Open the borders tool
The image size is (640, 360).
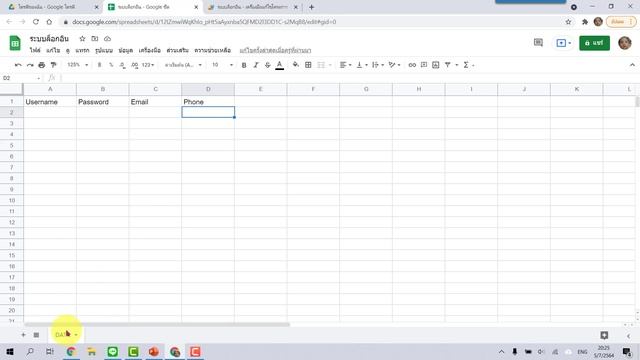pyautogui.click(x=308, y=65)
